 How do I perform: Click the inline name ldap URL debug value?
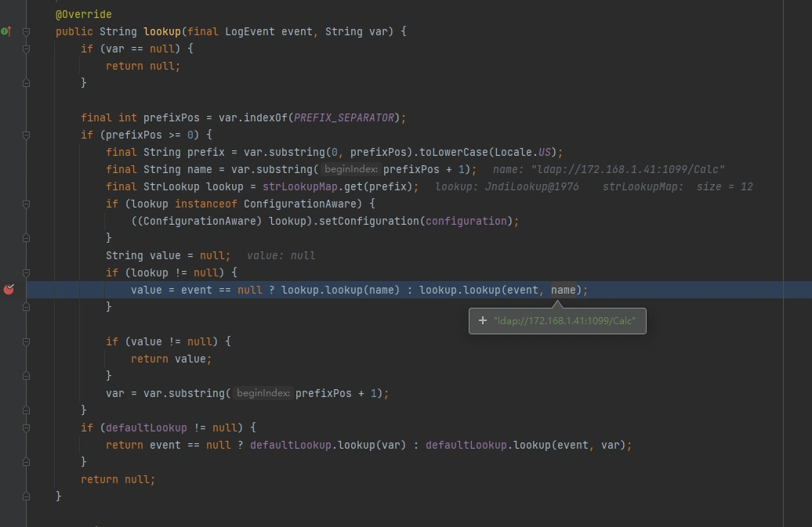pyautogui.click(x=608, y=169)
